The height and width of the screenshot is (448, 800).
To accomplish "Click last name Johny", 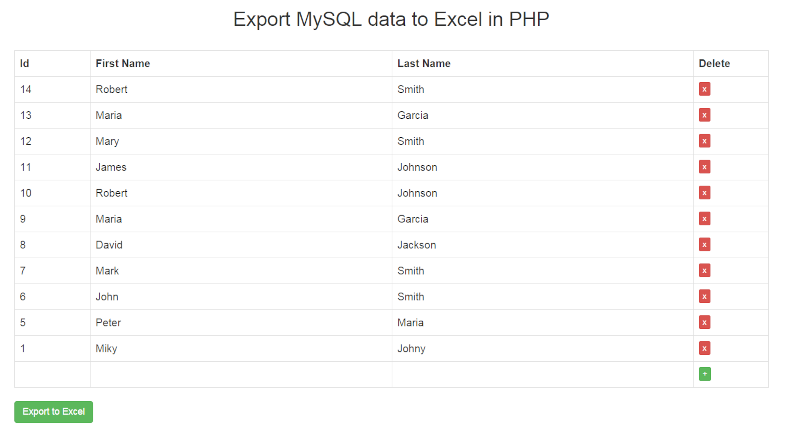I will point(411,349).
